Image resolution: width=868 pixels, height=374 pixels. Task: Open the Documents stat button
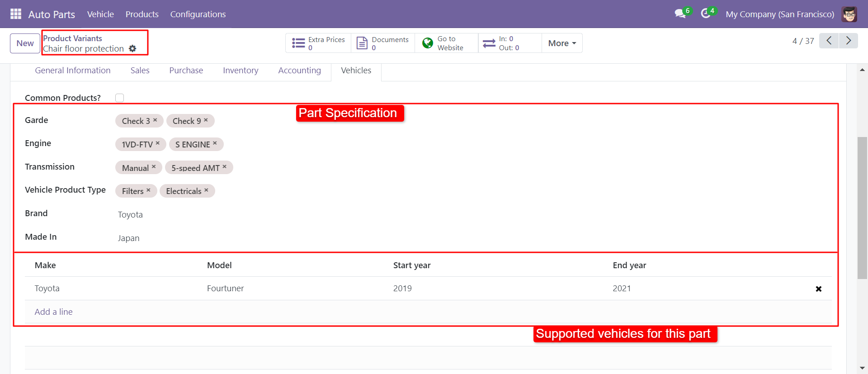(383, 43)
